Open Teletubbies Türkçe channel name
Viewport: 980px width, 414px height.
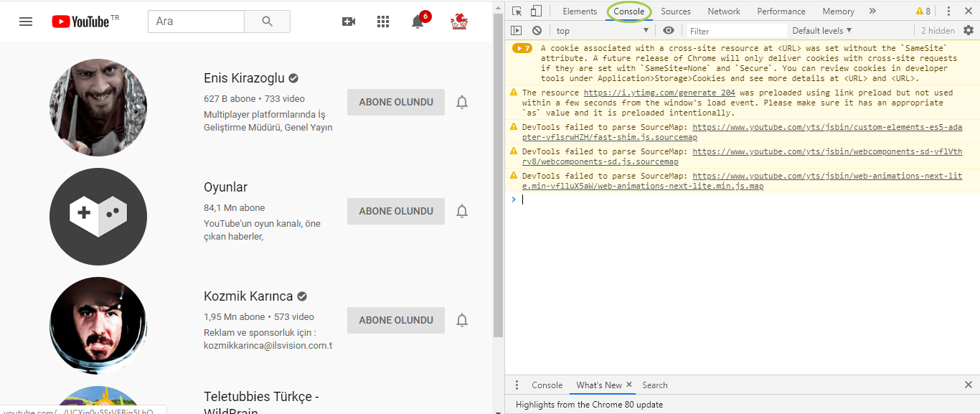pyautogui.click(x=261, y=404)
